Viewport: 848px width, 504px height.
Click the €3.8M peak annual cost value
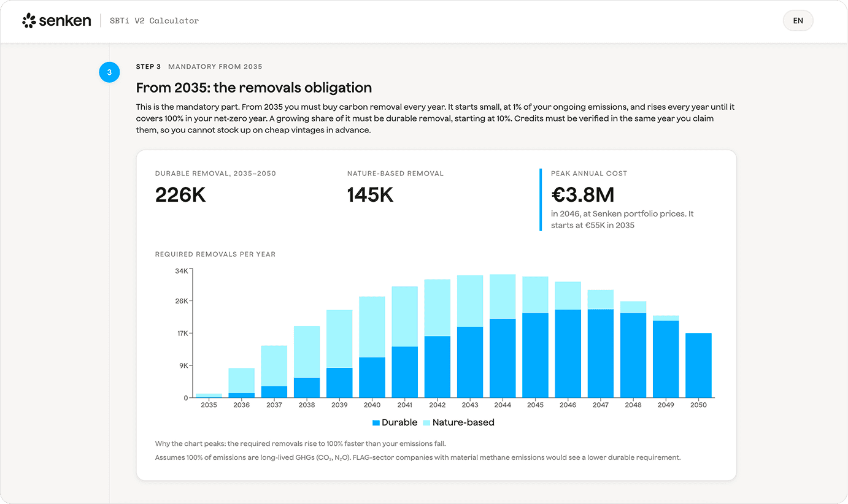point(583,195)
